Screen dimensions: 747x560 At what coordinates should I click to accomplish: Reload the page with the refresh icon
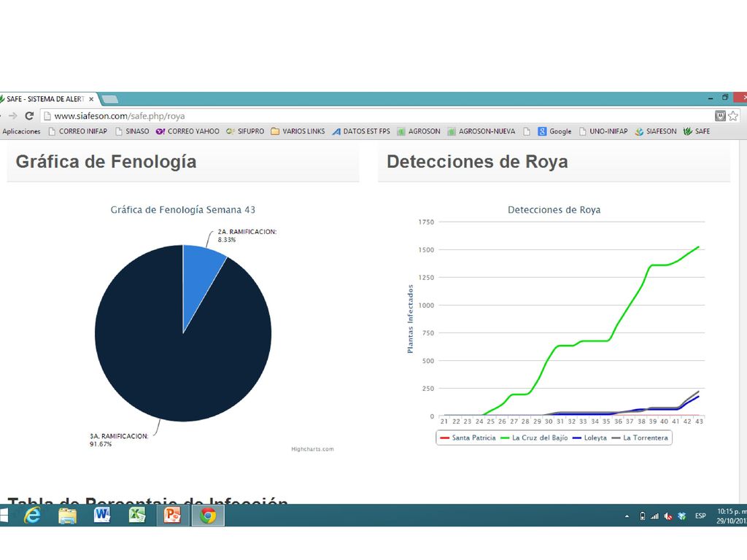[x=29, y=116]
